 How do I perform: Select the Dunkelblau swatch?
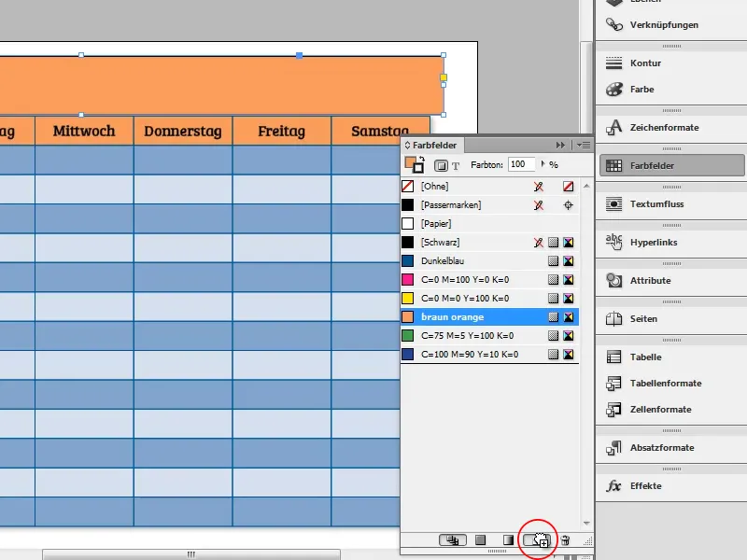[x=489, y=261]
